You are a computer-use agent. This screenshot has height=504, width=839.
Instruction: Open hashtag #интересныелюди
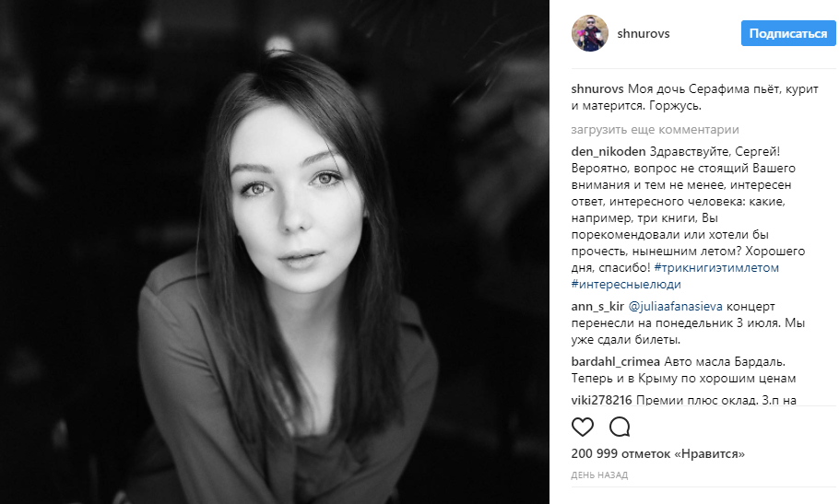pyautogui.click(x=626, y=284)
